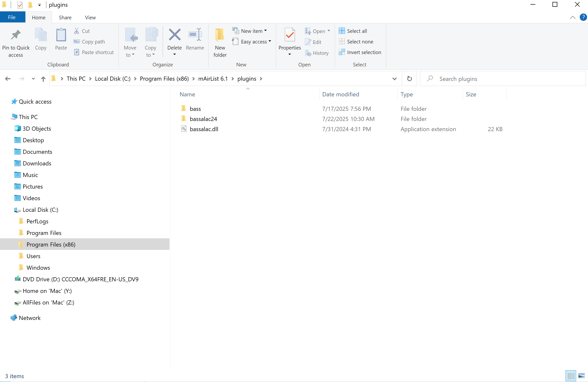The width and height of the screenshot is (588, 382).
Task: Click the bassalac.dll file icon
Action: (x=184, y=129)
